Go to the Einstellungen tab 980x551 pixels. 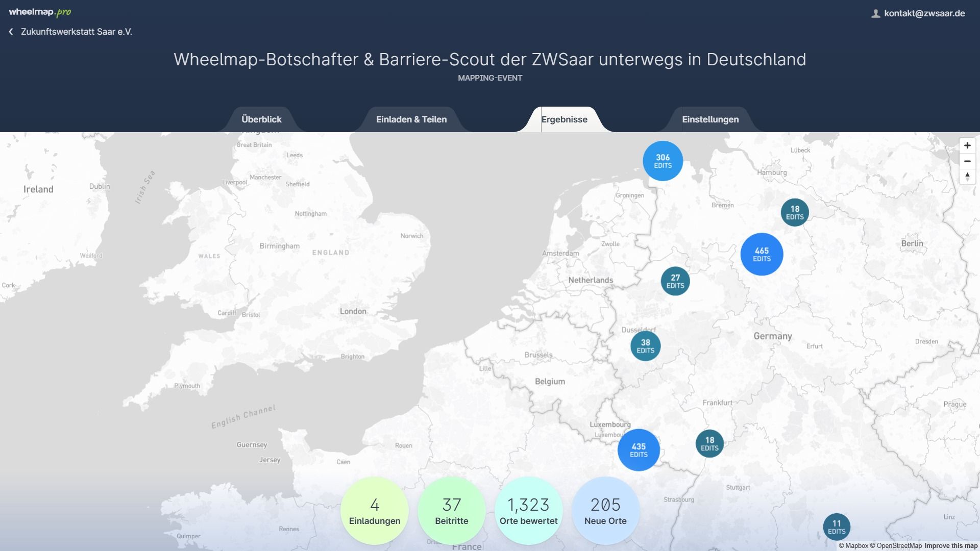coord(710,119)
